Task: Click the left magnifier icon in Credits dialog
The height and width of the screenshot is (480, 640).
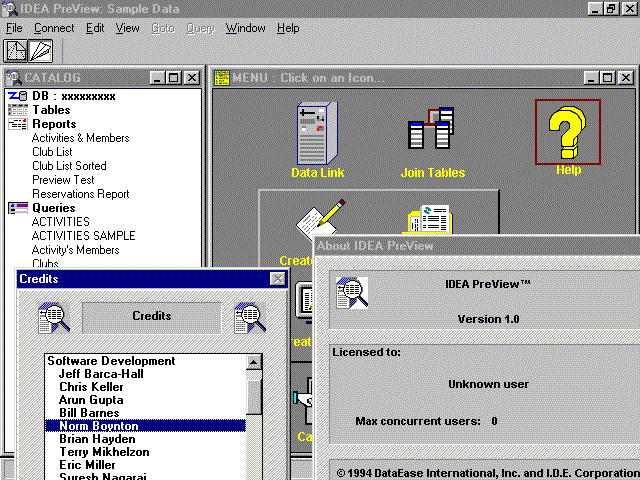Action: click(x=54, y=318)
